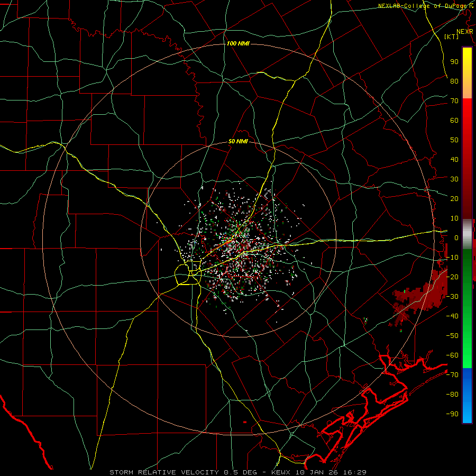Click the -10 scale label
This screenshot has width=476, height=476.
tap(452, 258)
